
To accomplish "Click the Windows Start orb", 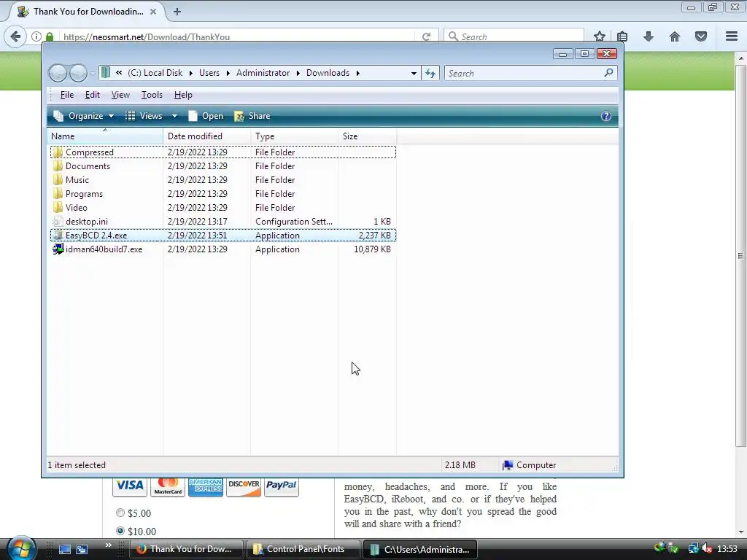I will [x=21, y=548].
